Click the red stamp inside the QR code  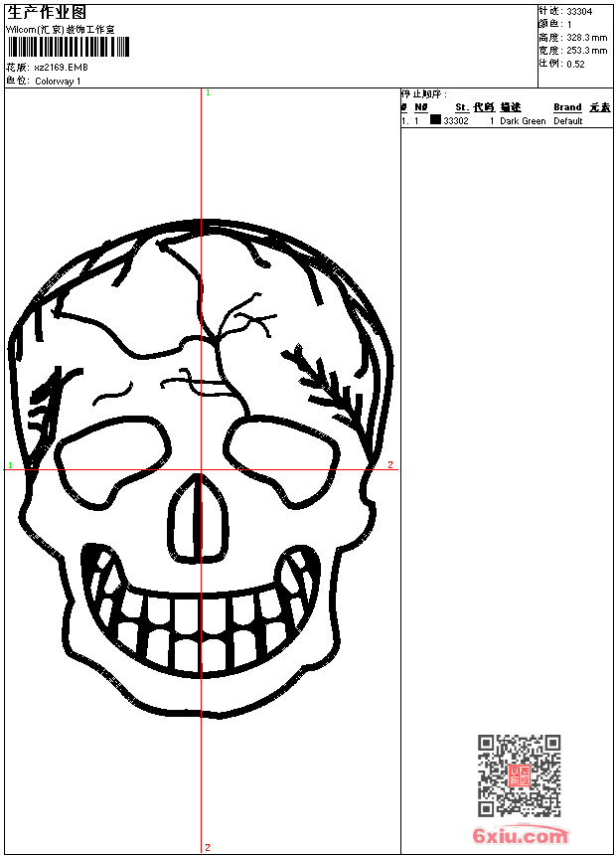520,776
